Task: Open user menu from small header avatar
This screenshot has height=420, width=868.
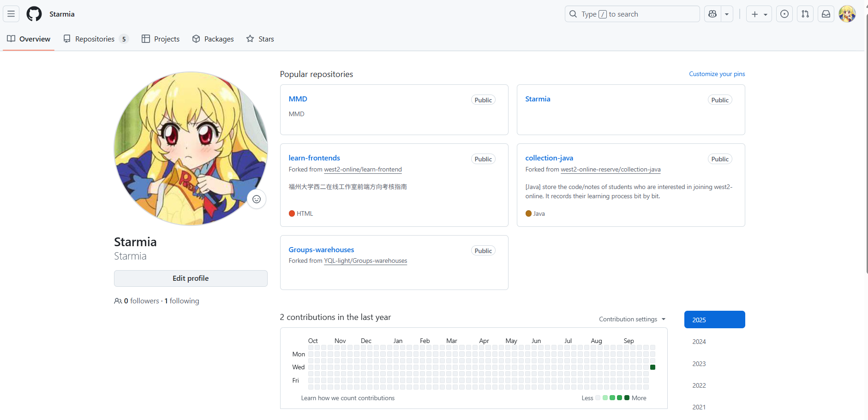Action: 847,14
